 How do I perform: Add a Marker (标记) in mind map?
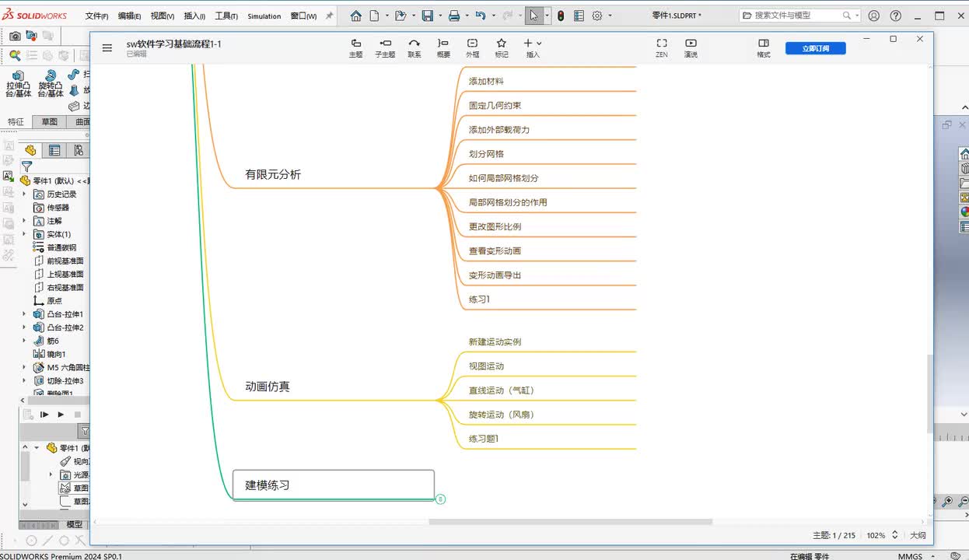pos(502,48)
